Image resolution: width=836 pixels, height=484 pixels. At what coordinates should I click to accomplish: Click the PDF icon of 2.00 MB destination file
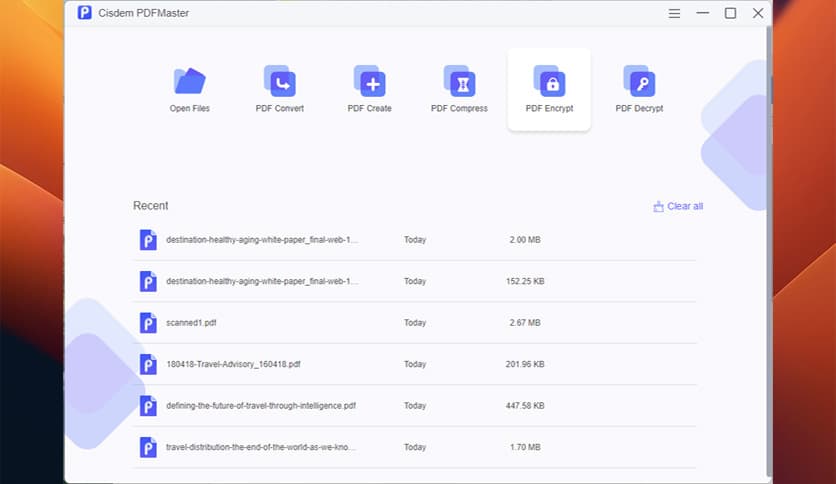click(148, 240)
